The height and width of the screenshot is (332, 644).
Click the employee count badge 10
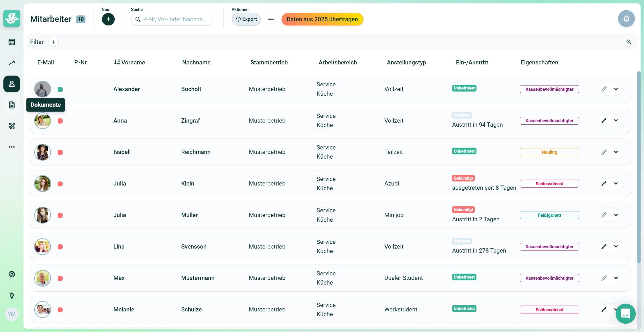pyautogui.click(x=80, y=19)
